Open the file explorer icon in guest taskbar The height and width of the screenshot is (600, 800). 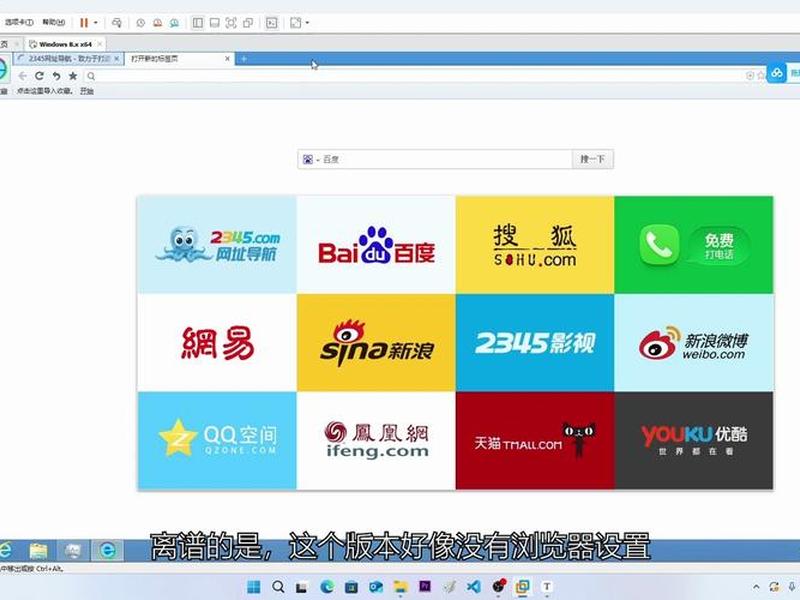[x=38, y=551]
